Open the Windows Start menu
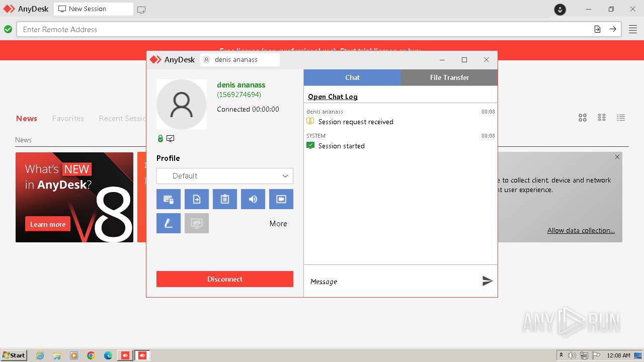Viewport: 644px width, 362px height. click(14, 355)
